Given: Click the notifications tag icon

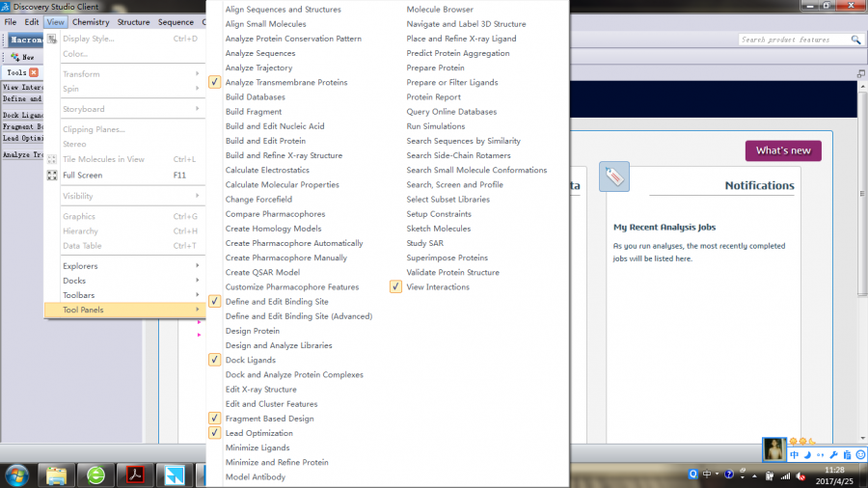Looking at the screenshot, I should point(614,176).
